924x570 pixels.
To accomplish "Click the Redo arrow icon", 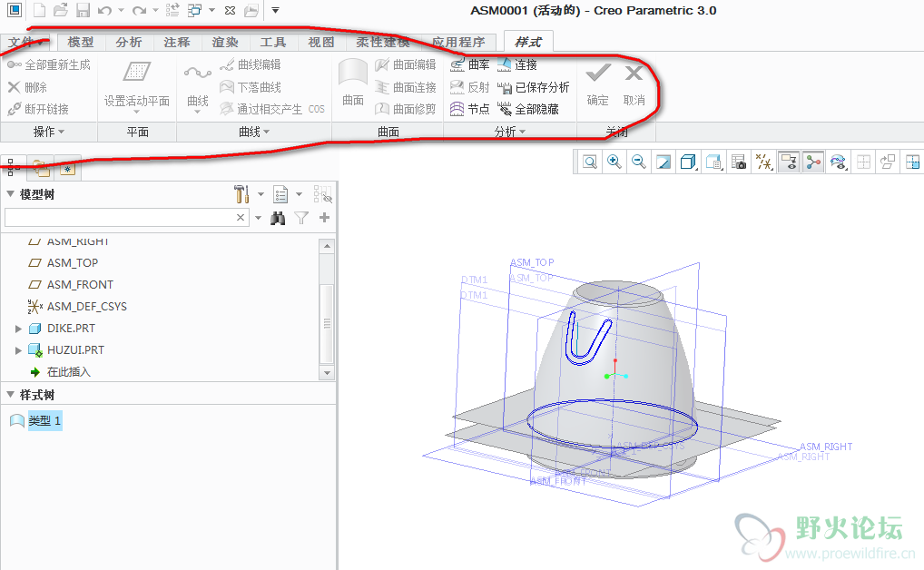I will tap(139, 10).
